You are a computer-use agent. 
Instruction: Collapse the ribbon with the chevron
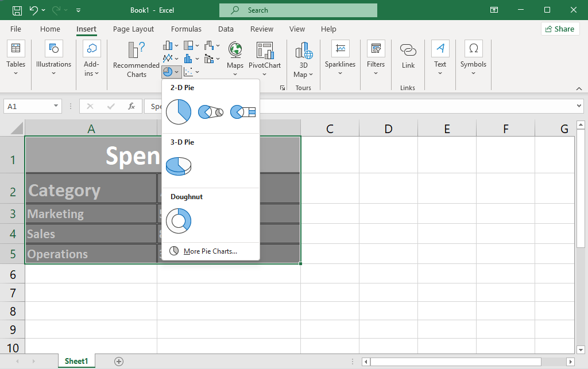[x=579, y=88]
